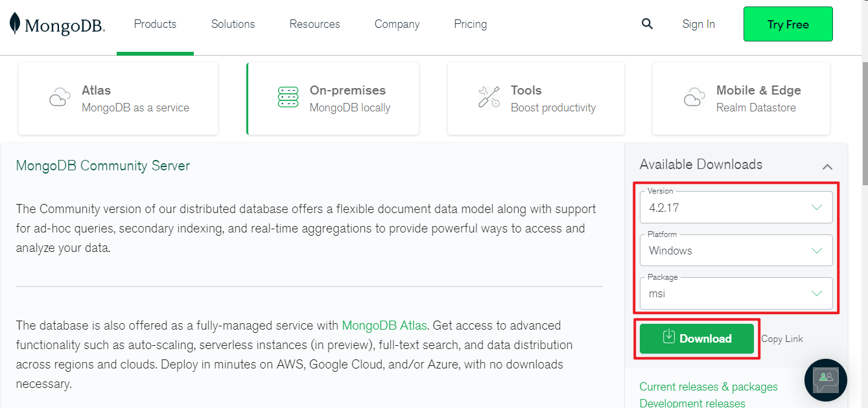Open the Solutions menu
Viewport: 868px width, 408px height.
tap(233, 24)
